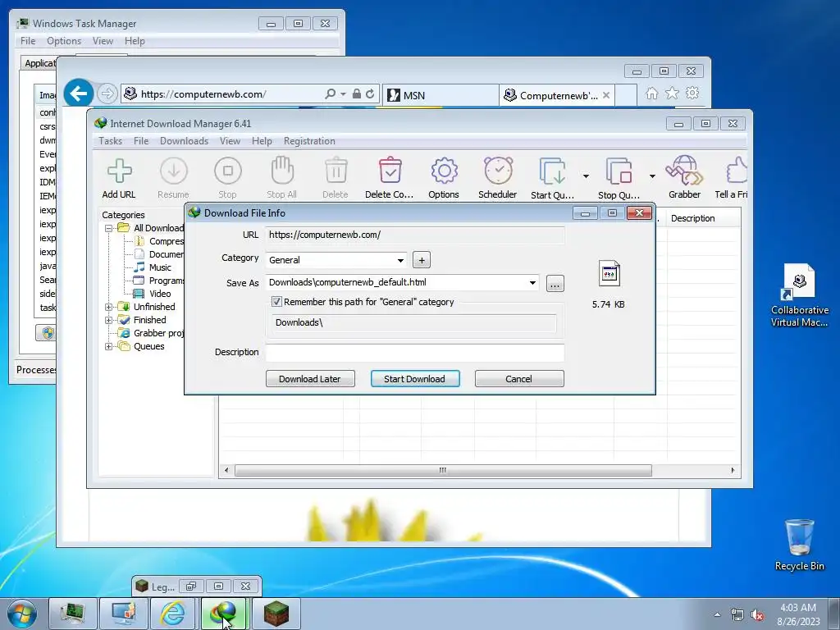This screenshot has width=840, height=630.
Task: Open the Recycle Bin desktop icon
Action: [799, 545]
